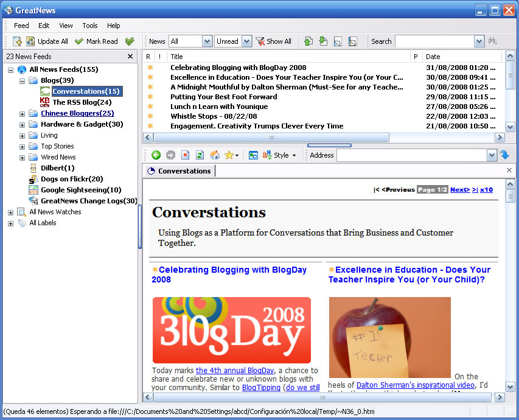Viewport: 519px width, 420px height.
Task: Close the Converstations browser tab
Action: coord(509,170)
